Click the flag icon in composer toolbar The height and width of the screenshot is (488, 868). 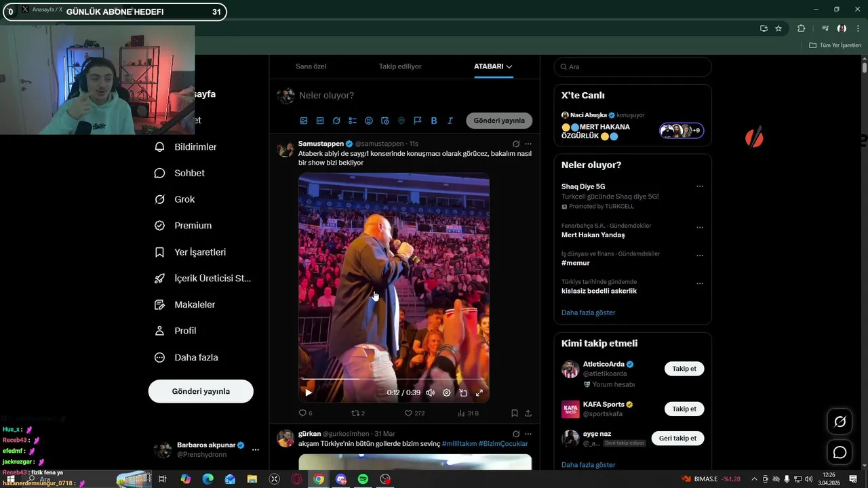pos(418,121)
